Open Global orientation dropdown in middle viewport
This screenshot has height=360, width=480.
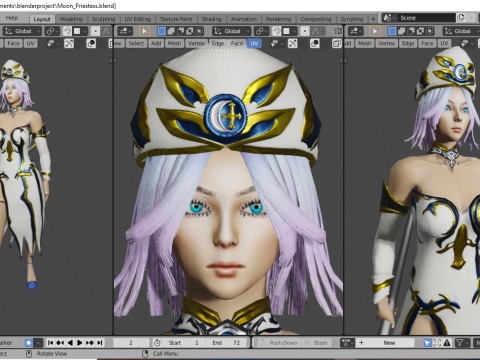(232, 31)
